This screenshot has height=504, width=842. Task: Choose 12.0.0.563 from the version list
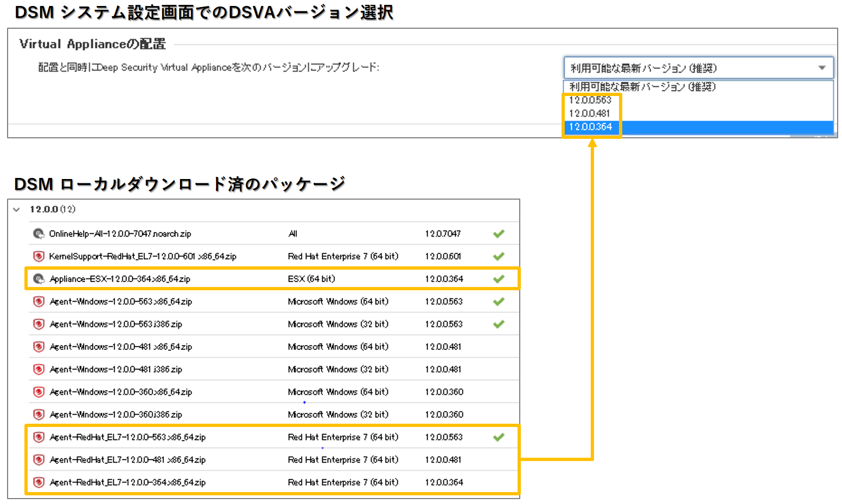[590, 100]
